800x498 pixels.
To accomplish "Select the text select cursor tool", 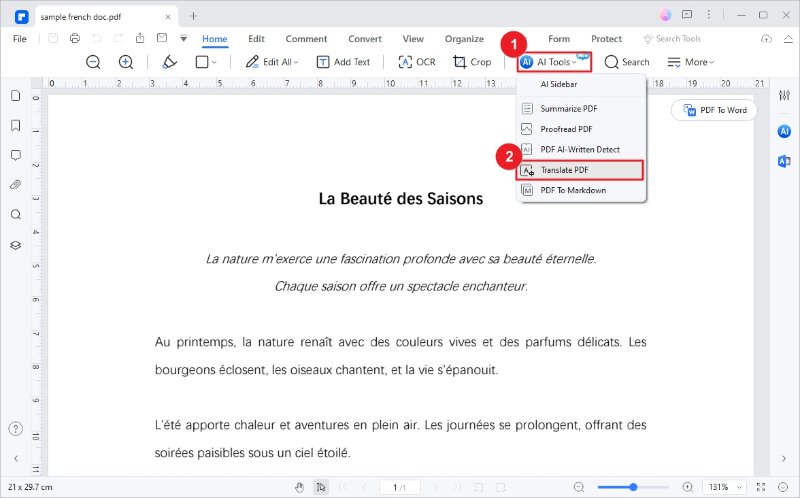I will point(321,487).
